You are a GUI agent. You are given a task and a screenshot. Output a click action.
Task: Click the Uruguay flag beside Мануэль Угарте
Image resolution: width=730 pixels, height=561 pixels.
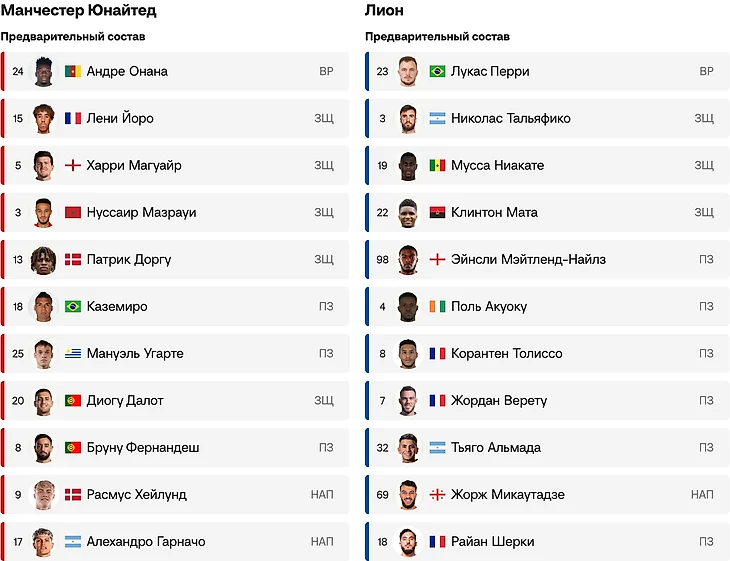tap(72, 354)
